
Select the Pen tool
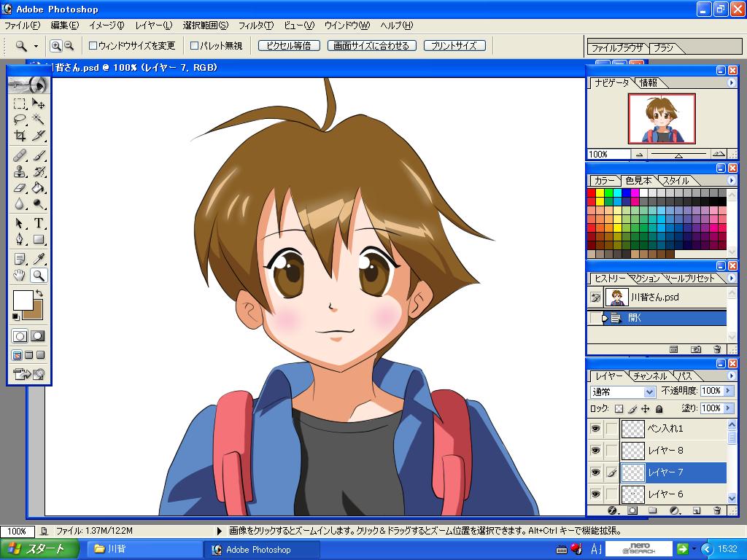click(20, 239)
